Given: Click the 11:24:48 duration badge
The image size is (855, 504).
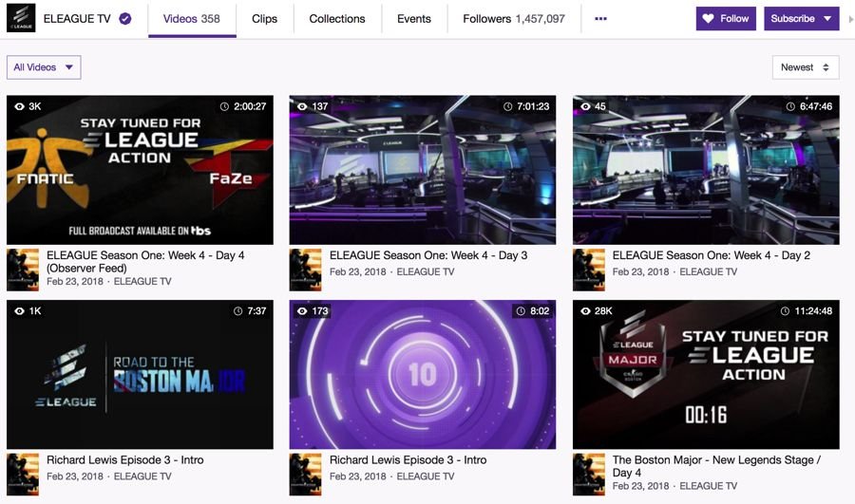Looking at the screenshot, I should tap(807, 311).
